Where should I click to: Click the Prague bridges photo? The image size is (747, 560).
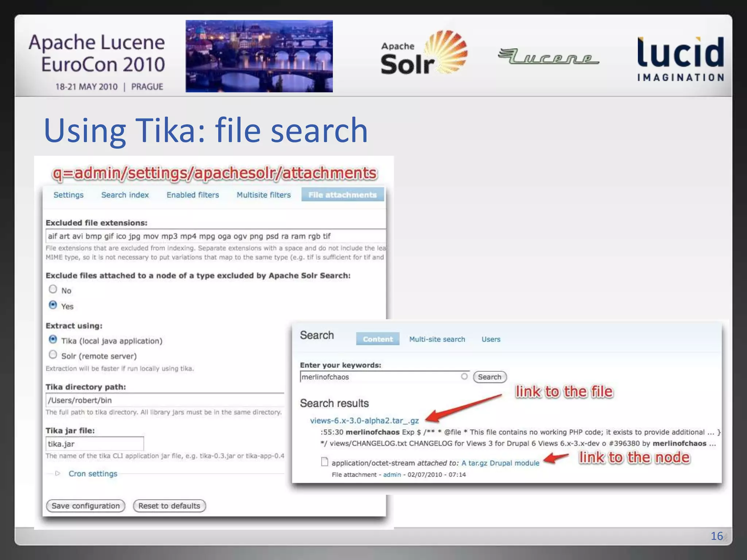pyautogui.click(x=259, y=56)
